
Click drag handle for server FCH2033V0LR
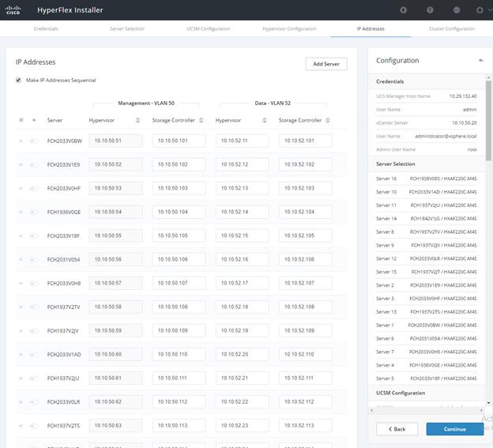(x=21, y=402)
